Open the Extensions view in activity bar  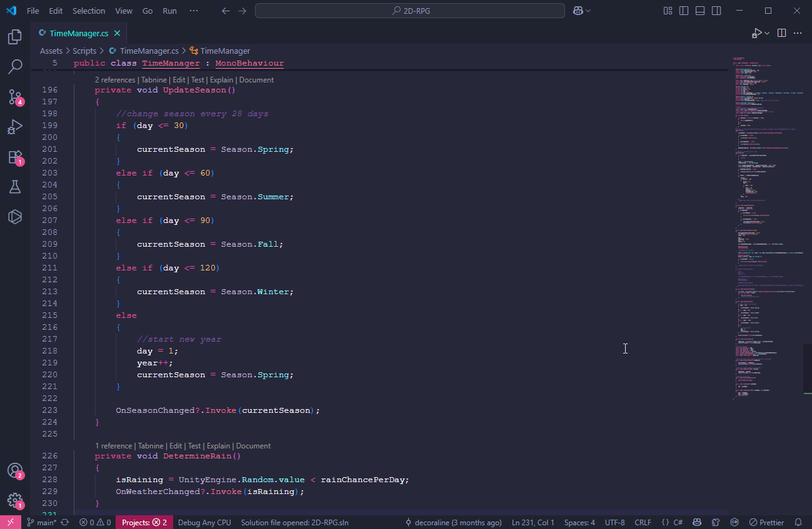pos(15,157)
